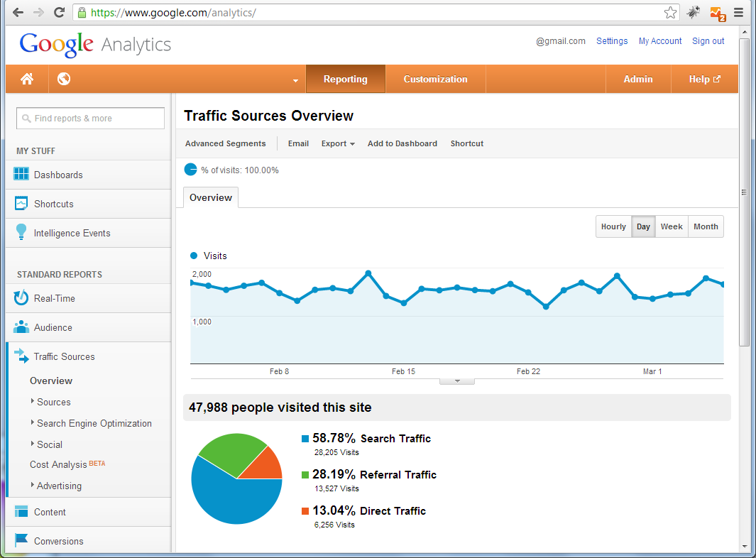Click the Email button

coord(298,143)
